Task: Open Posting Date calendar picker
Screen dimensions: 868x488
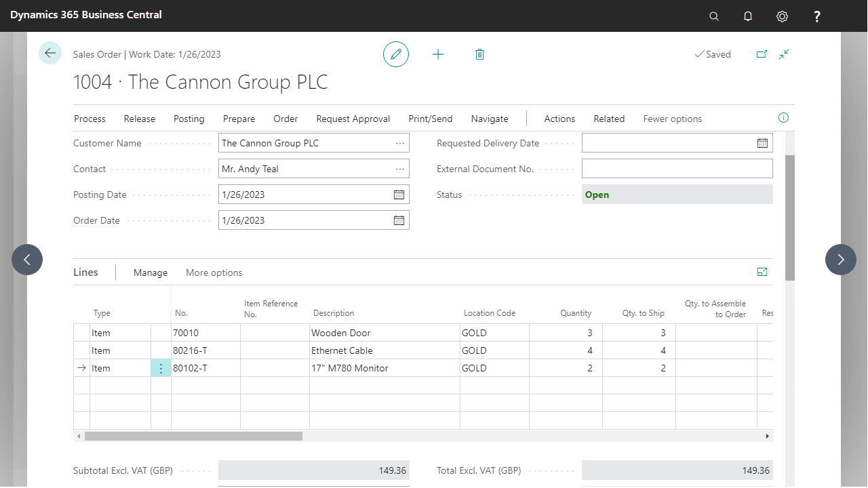Action: click(x=399, y=195)
